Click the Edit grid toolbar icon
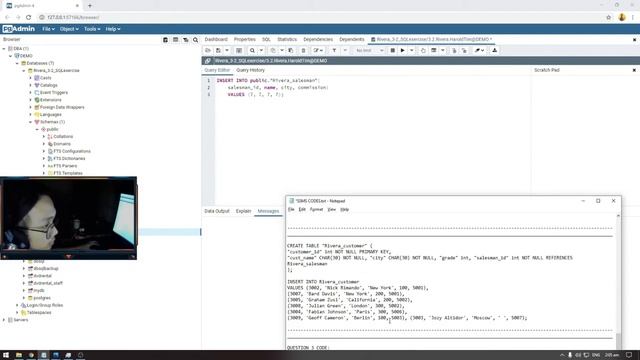The height and width of the screenshot is (360, 640). pyautogui.click(x=239, y=50)
